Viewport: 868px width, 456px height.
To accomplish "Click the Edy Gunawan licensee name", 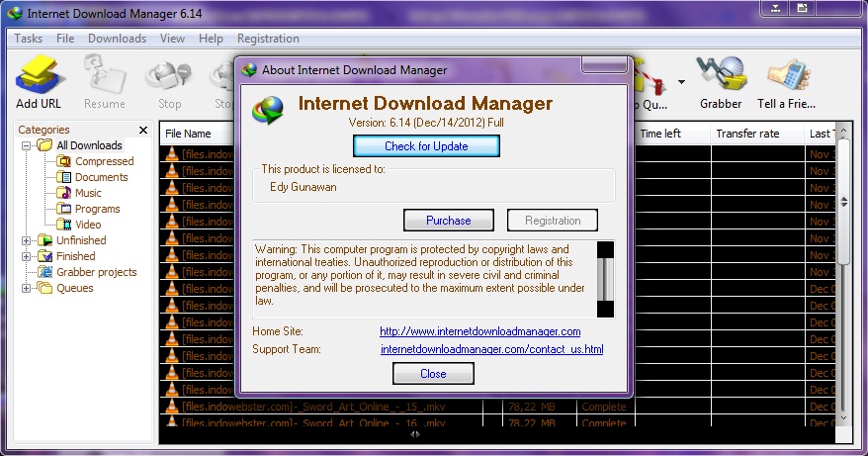I will pyautogui.click(x=304, y=187).
